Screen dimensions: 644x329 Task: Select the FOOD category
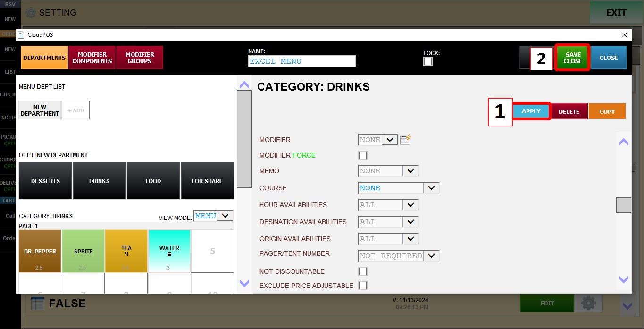[153, 181]
